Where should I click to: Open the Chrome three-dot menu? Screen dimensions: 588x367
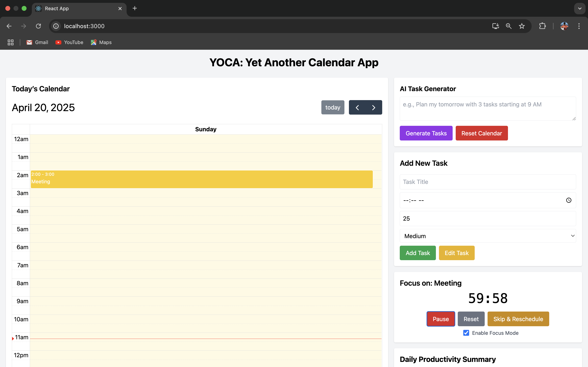tap(579, 26)
